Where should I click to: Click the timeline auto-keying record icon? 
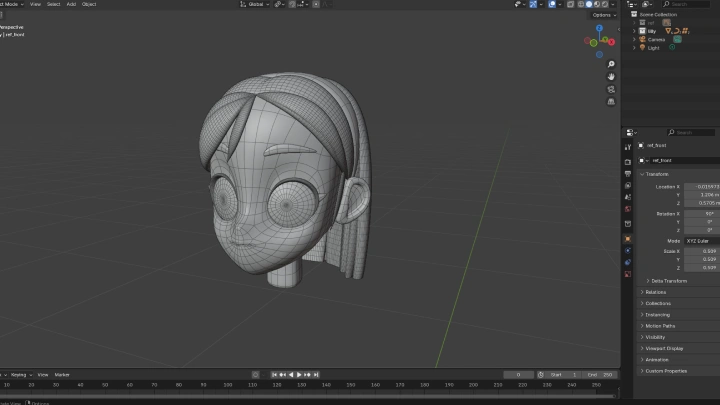click(256, 375)
